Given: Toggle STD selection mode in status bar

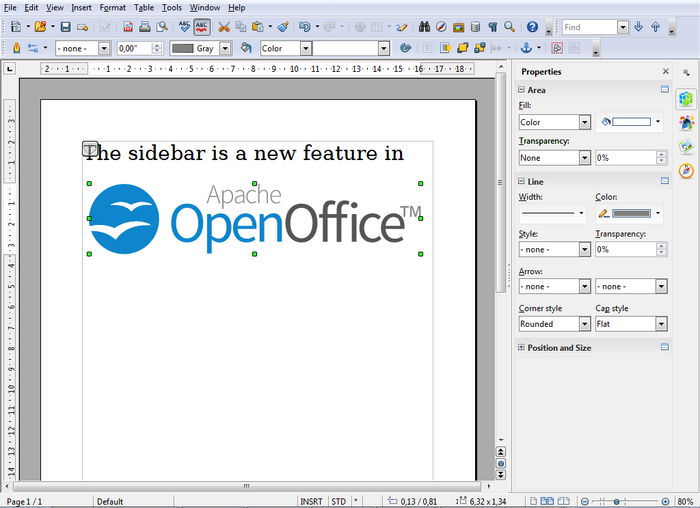Looking at the screenshot, I should click(339, 501).
